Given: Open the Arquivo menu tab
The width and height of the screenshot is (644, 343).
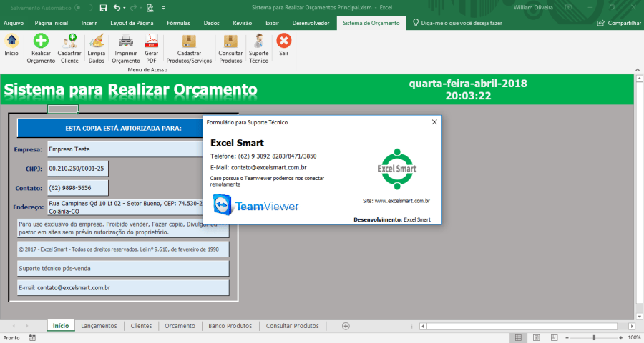Looking at the screenshot, I should coord(14,23).
